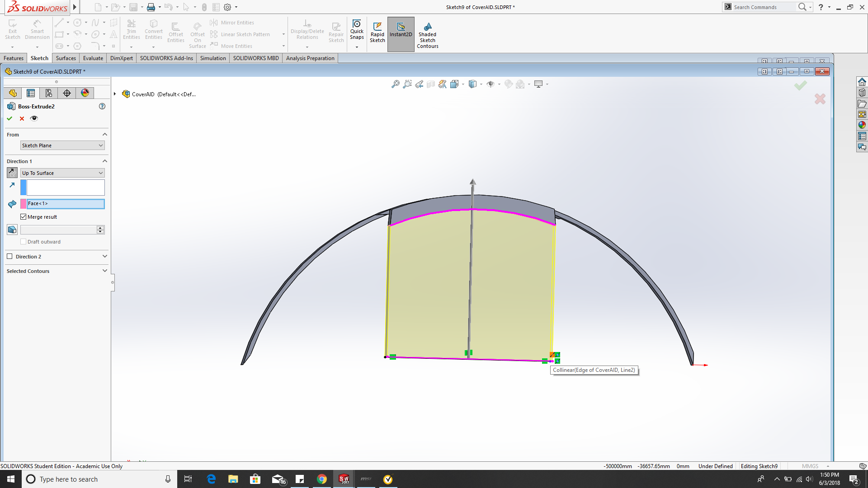
Task: Open SOLIDWORKS Resources home icon
Action: (x=862, y=82)
